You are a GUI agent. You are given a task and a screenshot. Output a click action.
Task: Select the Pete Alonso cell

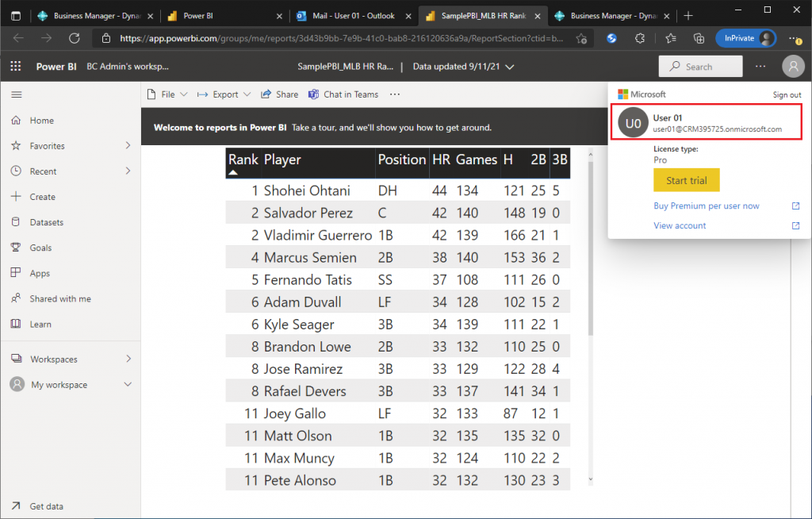[300, 481]
